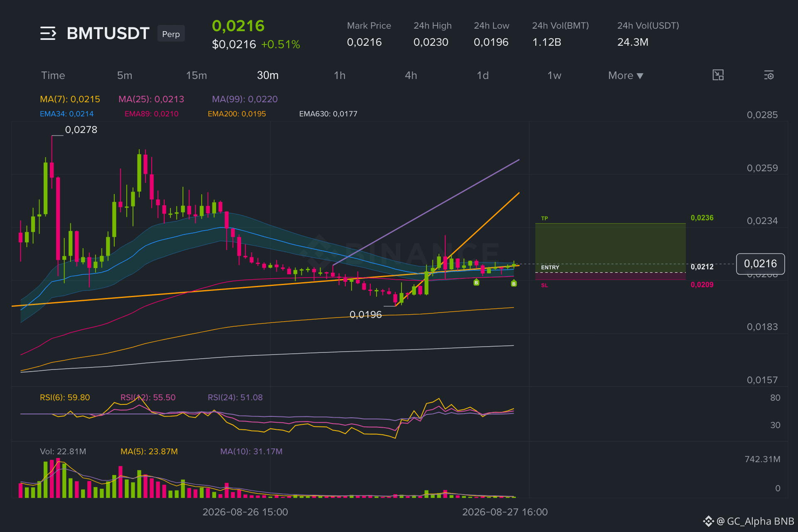Click the 24h Vol(BMT) value 1.12B
Viewport: 798px width, 532px height.
pyautogui.click(x=547, y=42)
